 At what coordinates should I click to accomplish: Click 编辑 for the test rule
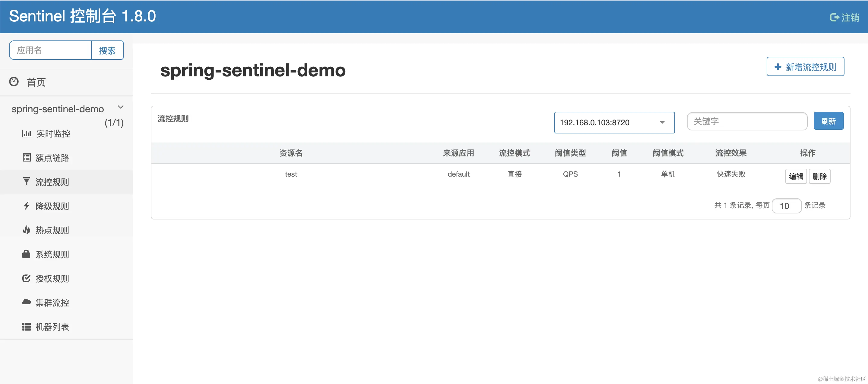point(796,176)
